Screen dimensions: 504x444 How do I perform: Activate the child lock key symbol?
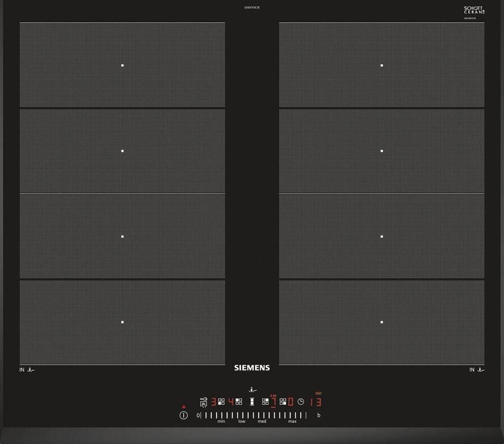204,402
